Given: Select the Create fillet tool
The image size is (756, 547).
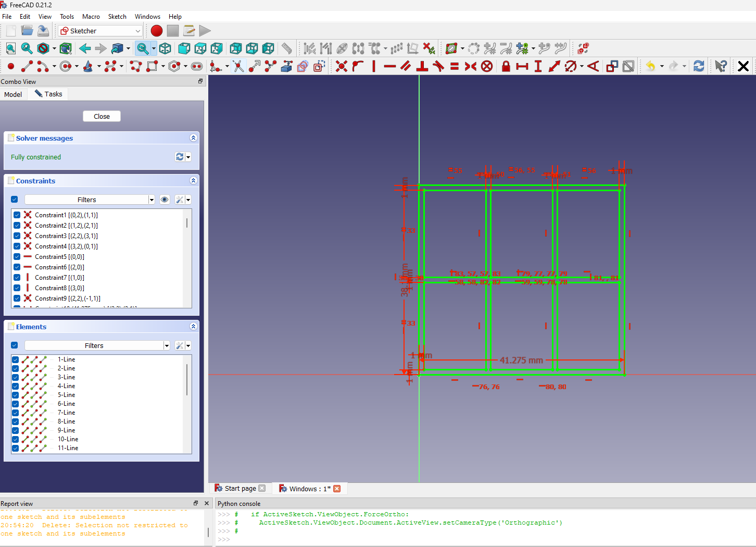Looking at the screenshot, I should tap(216, 66).
